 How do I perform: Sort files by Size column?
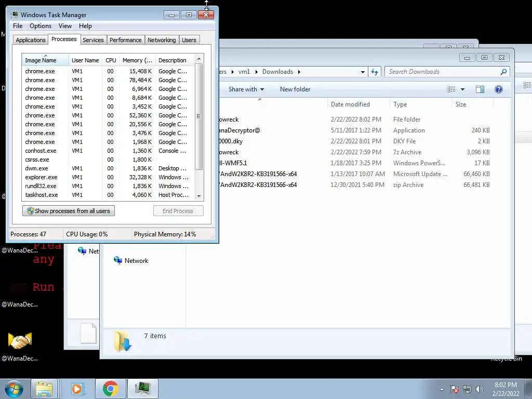[x=473, y=104]
